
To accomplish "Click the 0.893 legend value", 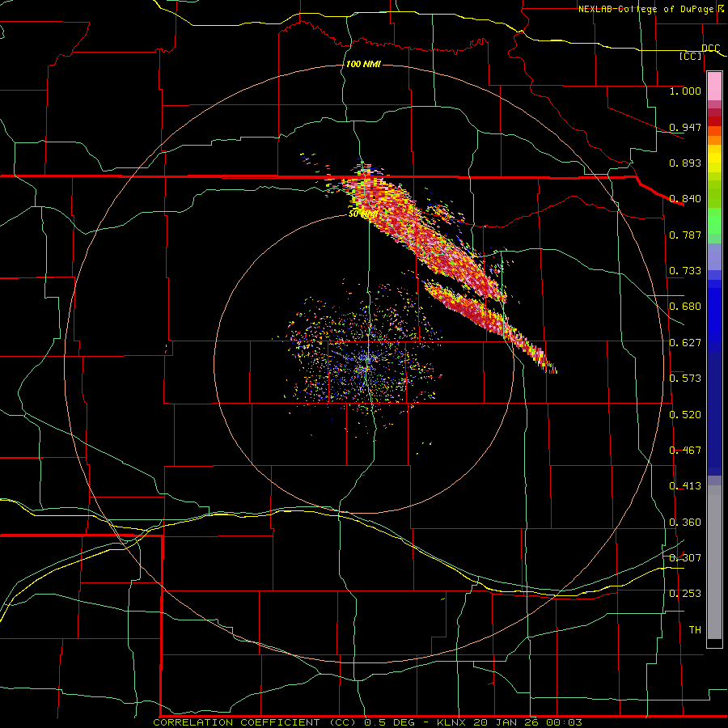I will tap(685, 163).
